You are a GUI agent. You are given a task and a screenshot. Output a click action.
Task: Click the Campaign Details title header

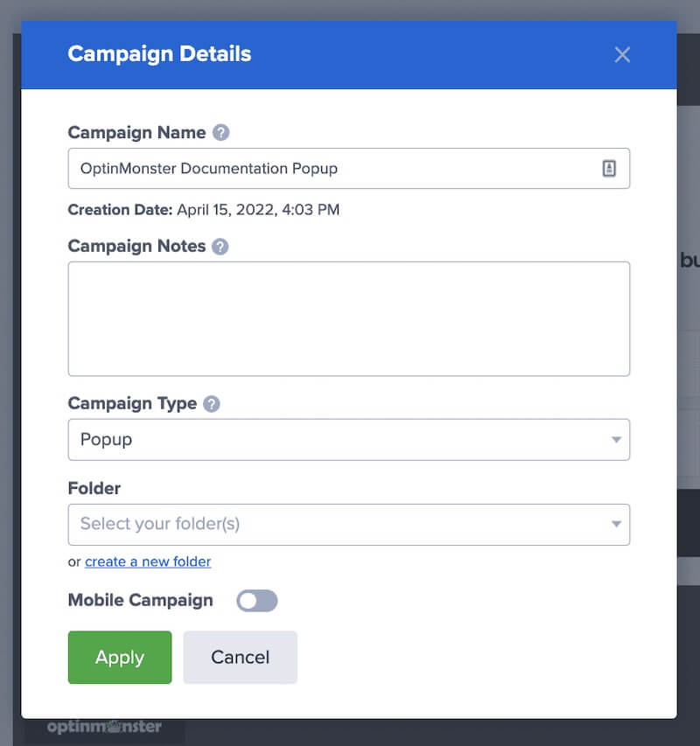(x=159, y=54)
